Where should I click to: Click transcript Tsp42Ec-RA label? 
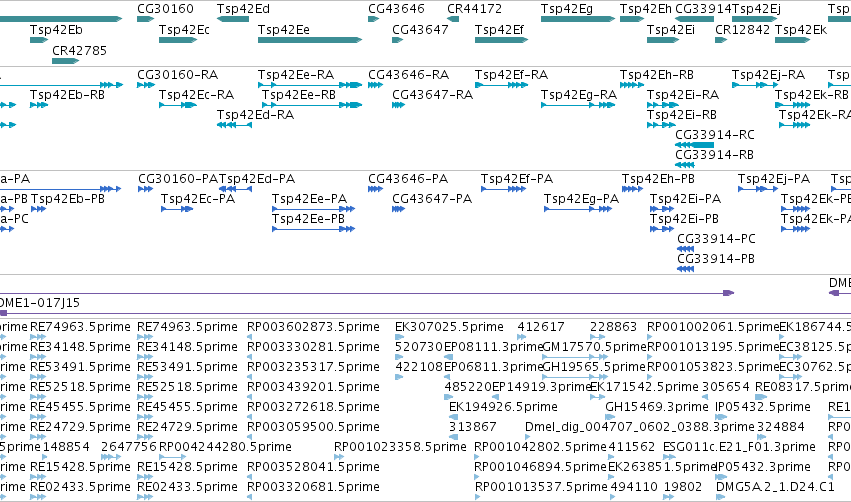pyautogui.click(x=196, y=94)
